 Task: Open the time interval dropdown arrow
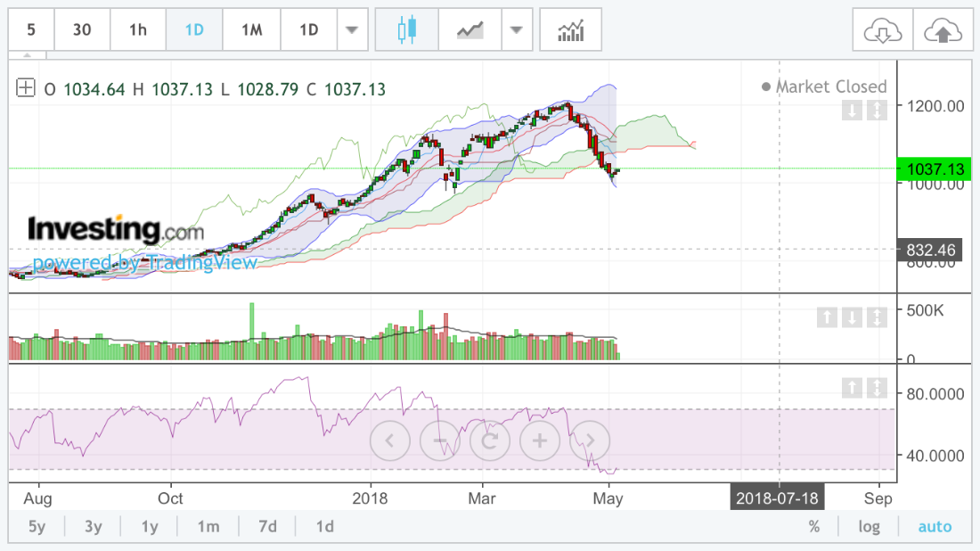pyautogui.click(x=352, y=29)
